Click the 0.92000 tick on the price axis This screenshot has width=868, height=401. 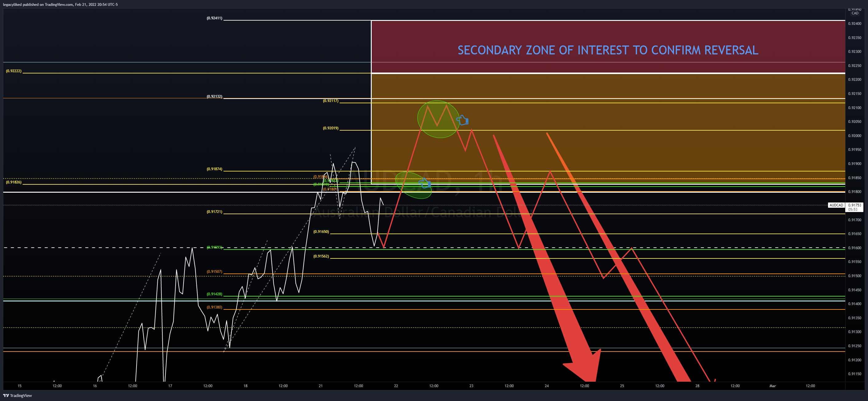tap(854, 136)
